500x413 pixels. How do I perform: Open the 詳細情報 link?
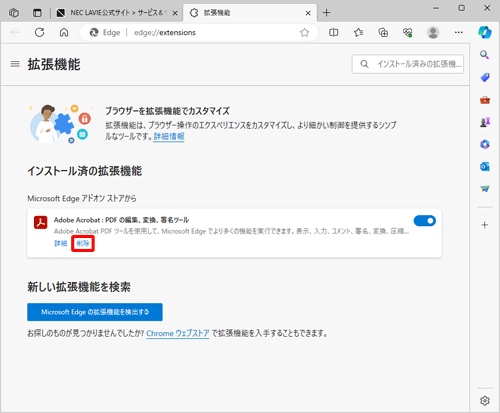(x=169, y=136)
